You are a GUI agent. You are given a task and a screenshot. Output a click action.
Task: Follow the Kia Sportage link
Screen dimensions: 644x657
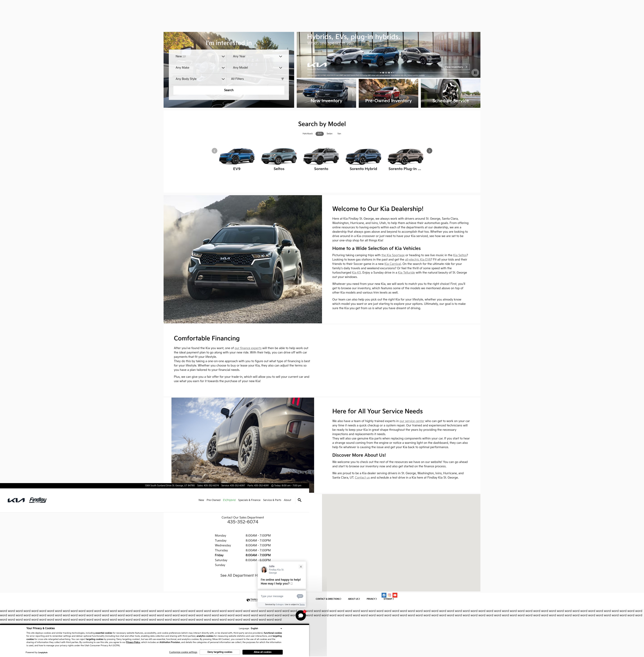pos(393,255)
